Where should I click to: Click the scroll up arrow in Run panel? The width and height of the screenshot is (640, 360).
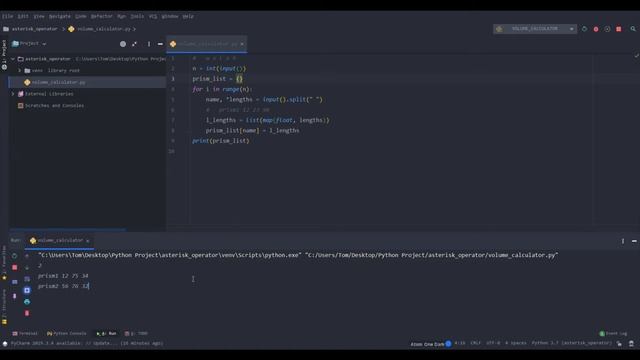click(27, 256)
